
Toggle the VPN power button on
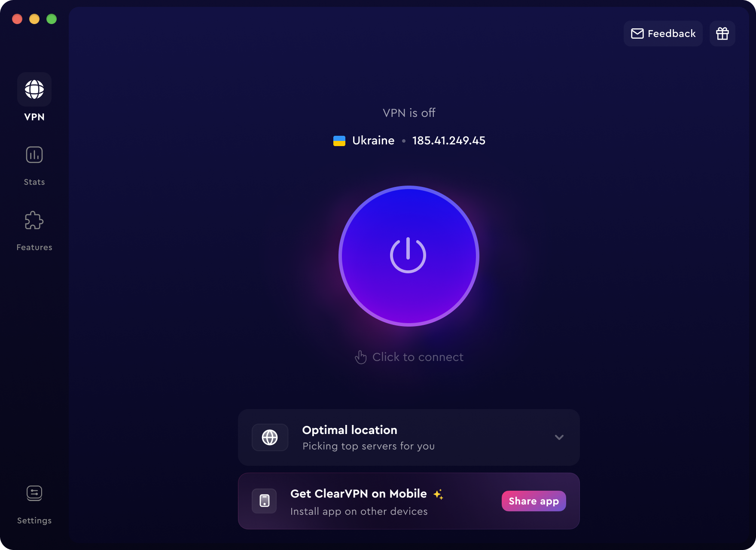pyautogui.click(x=409, y=256)
